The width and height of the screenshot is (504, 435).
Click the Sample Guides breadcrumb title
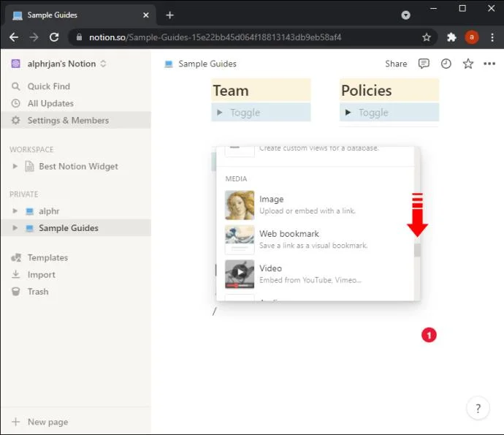coord(207,64)
